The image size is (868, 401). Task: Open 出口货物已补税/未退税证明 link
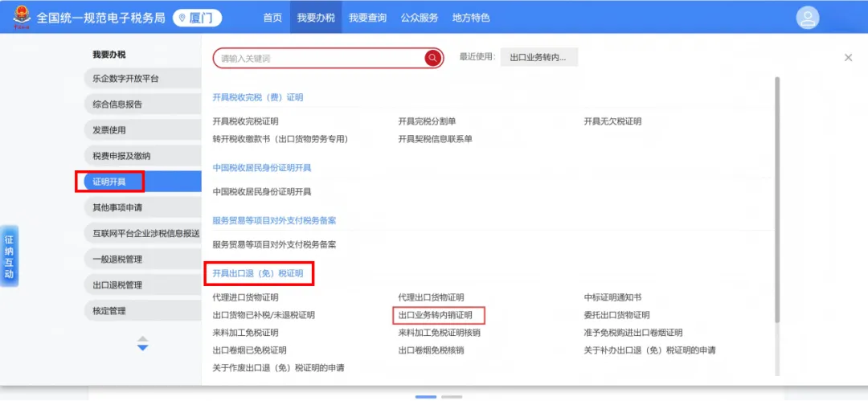coord(264,315)
